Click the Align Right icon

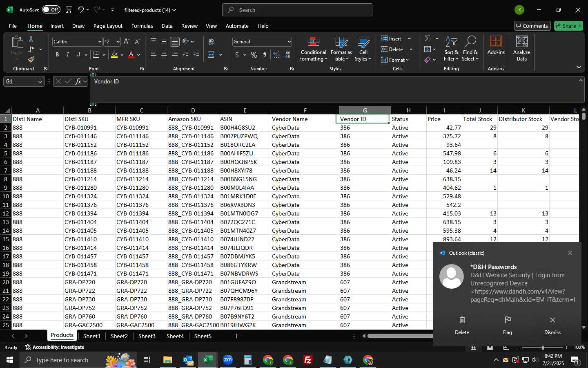(174, 55)
